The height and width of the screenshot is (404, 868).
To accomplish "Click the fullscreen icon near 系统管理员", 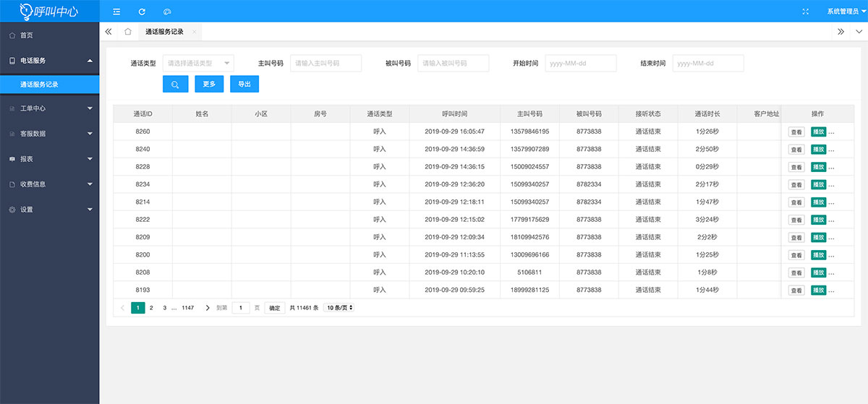I will (806, 12).
